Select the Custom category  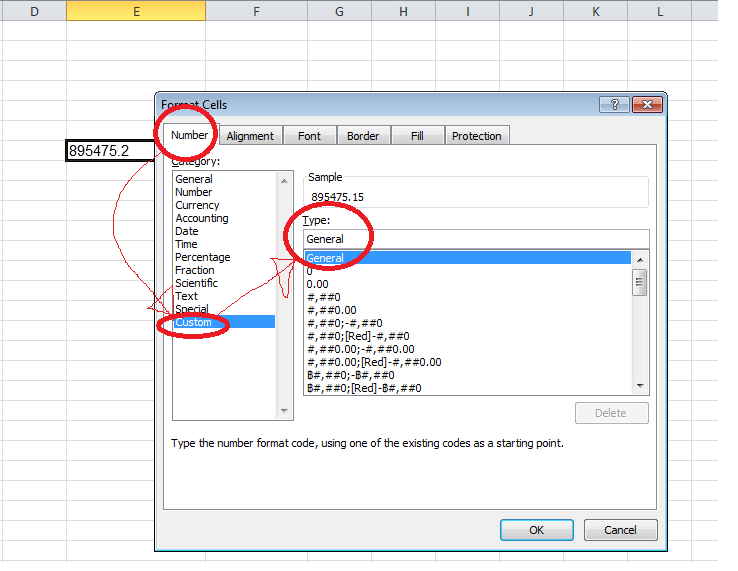click(x=225, y=322)
